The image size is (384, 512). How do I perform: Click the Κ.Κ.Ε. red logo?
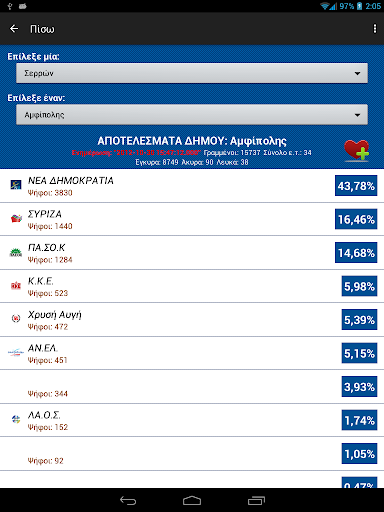16,286
